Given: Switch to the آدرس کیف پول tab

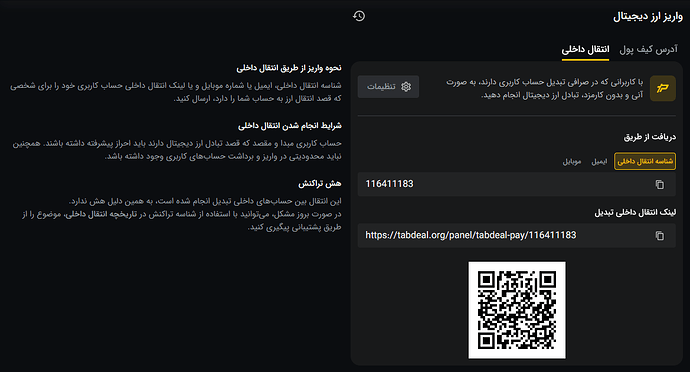Looking at the screenshot, I should (648, 49).
